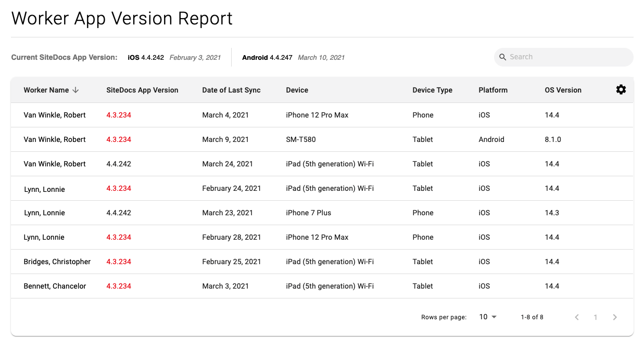Click Tablet in the SM-T580 row
Viewport: 644px width, 351px height.
pyautogui.click(x=423, y=139)
